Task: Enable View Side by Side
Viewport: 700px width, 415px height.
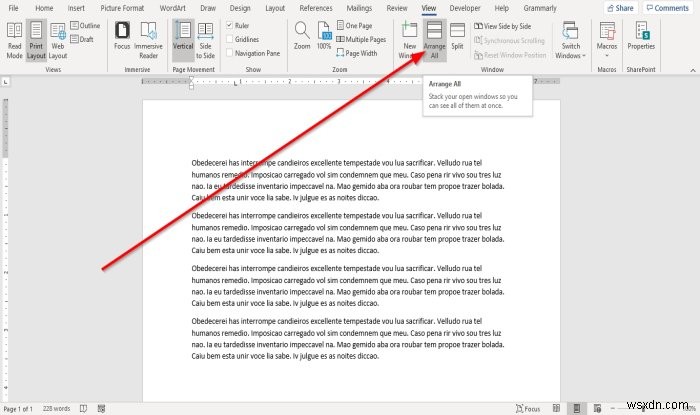Action: [x=503, y=26]
